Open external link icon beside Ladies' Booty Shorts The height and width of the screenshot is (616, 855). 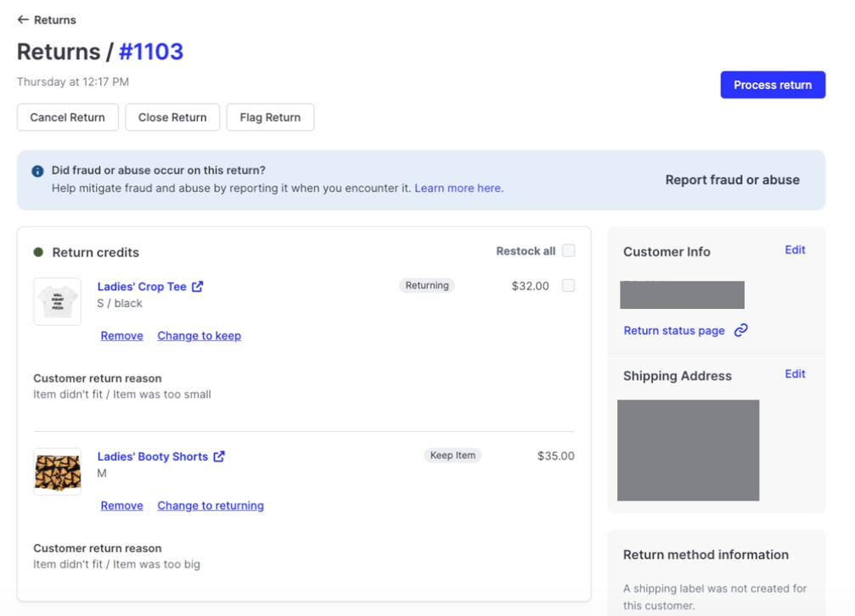tap(219, 456)
